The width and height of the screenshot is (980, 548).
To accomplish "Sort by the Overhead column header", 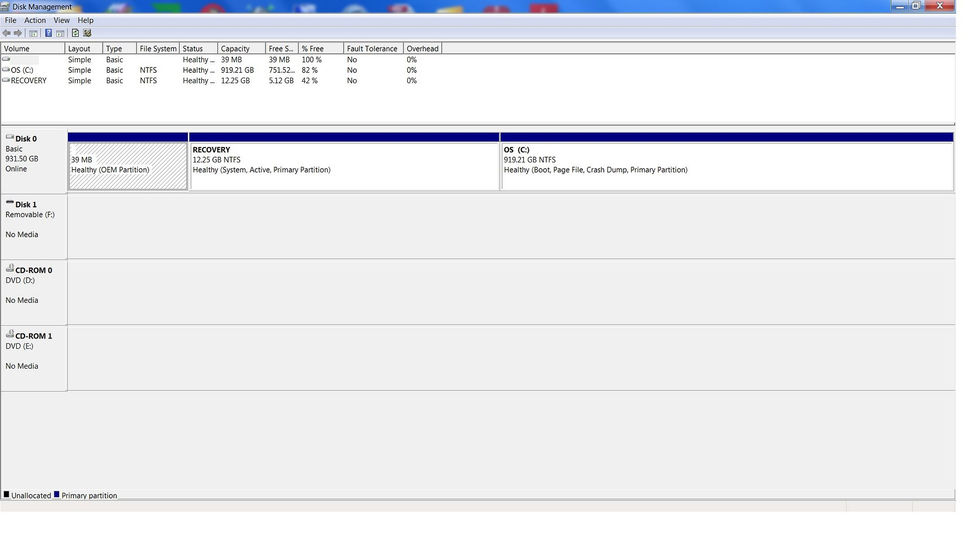I will (423, 49).
